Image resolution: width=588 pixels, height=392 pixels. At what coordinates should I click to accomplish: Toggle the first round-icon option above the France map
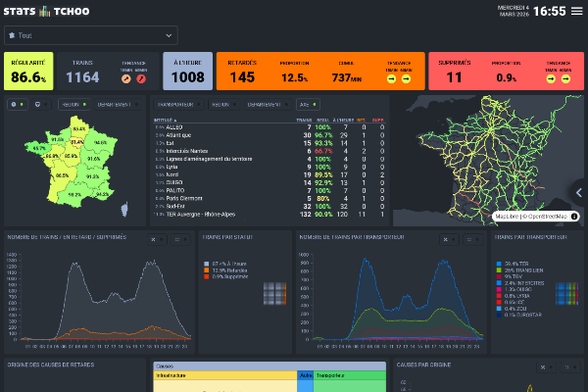tap(17, 104)
